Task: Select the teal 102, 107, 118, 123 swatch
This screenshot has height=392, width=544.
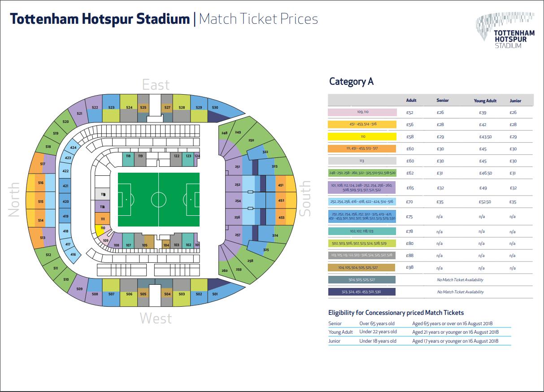Action: pyautogui.click(x=362, y=231)
